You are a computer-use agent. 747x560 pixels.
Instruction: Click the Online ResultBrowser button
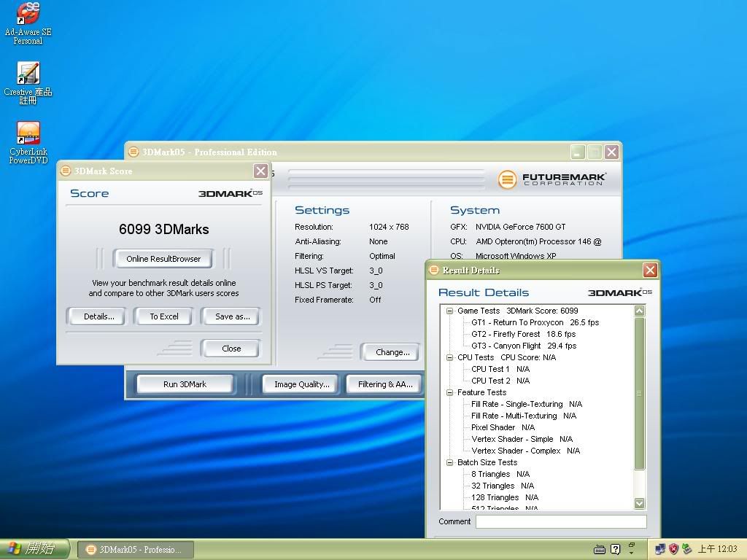[163, 259]
